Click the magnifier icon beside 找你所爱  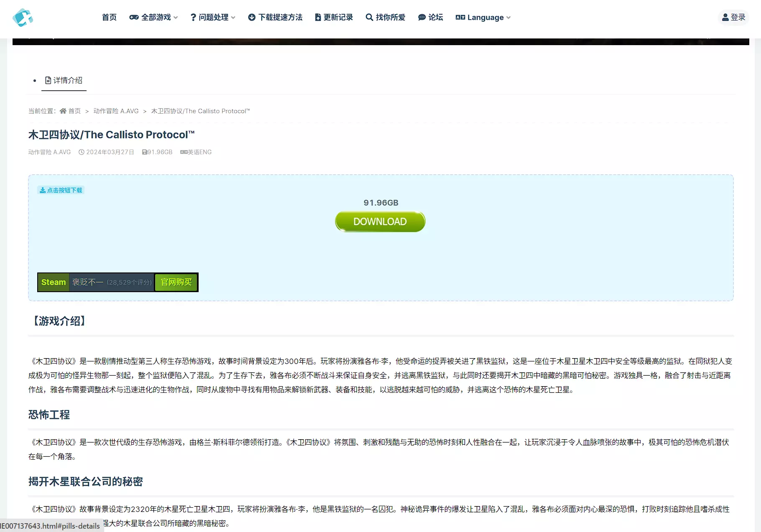(x=369, y=18)
